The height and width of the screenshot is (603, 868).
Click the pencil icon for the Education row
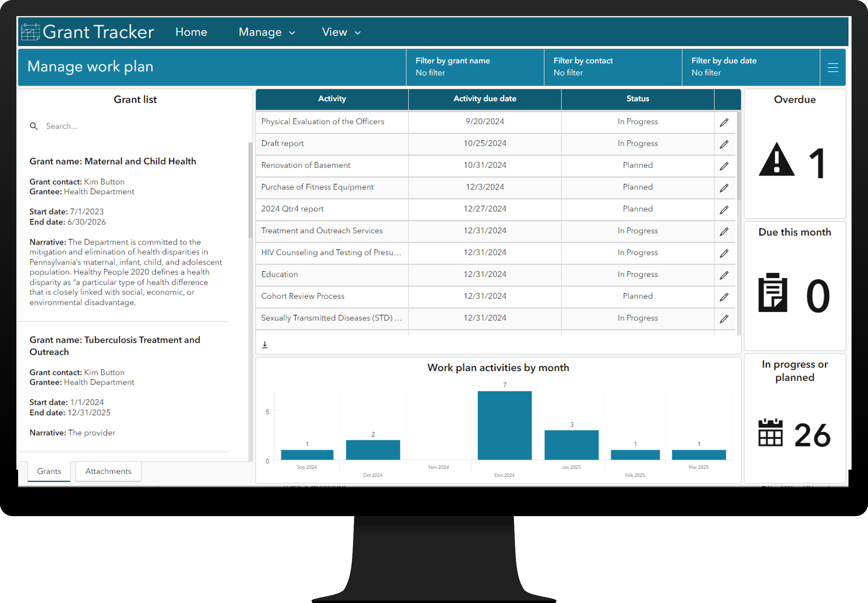[723, 275]
